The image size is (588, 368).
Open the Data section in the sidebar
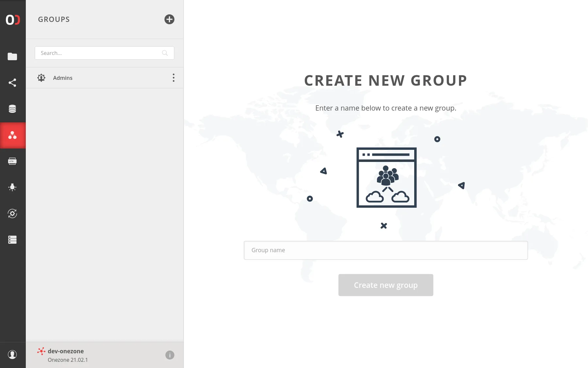[x=12, y=56]
